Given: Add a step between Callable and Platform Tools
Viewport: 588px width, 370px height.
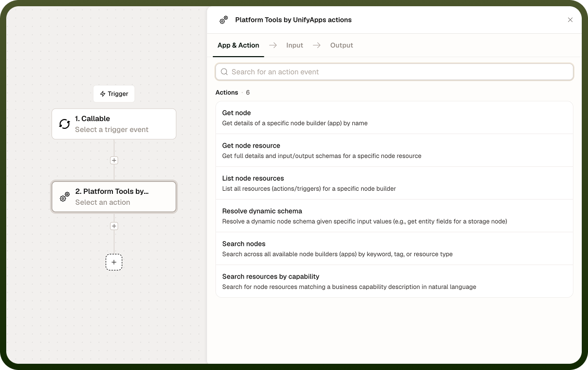Looking at the screenshot, I should pyautogui.click(x=114, y=160).
